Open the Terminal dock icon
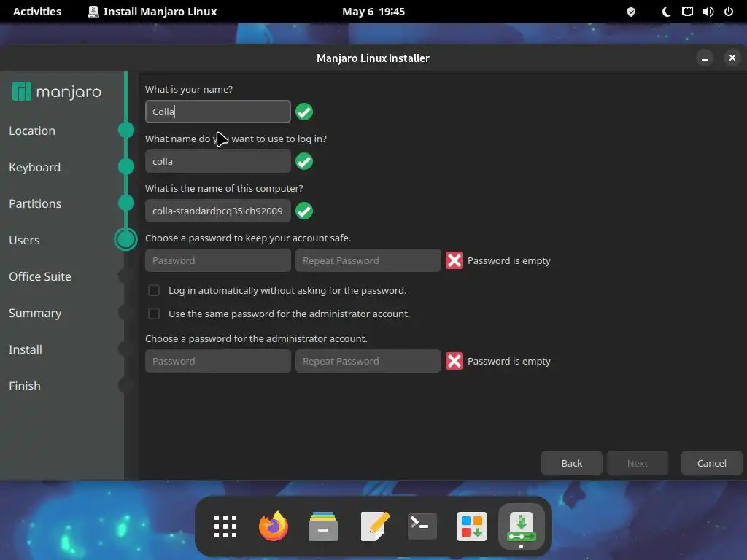 tap(422, 526)
